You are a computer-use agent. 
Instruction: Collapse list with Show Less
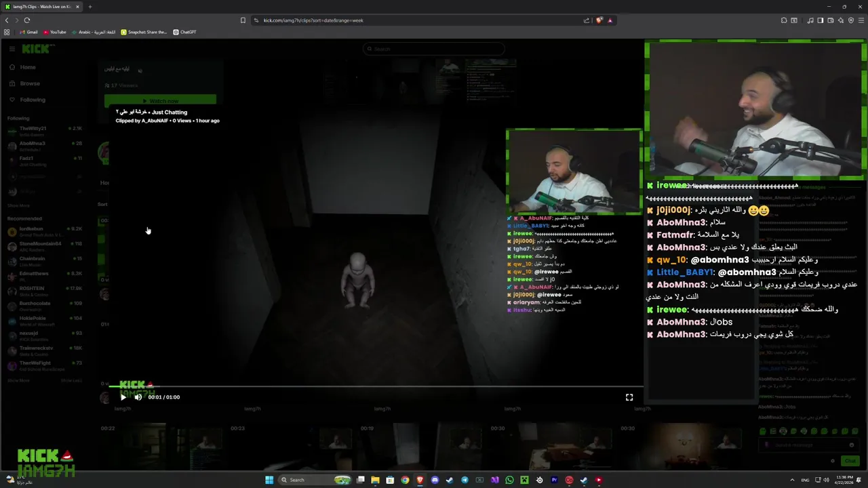point(72,380)
